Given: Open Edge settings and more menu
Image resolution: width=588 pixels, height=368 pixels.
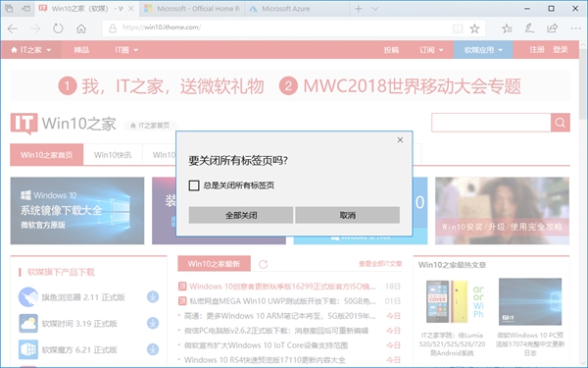Looking at the screenshot, I should tap(575, 28).
